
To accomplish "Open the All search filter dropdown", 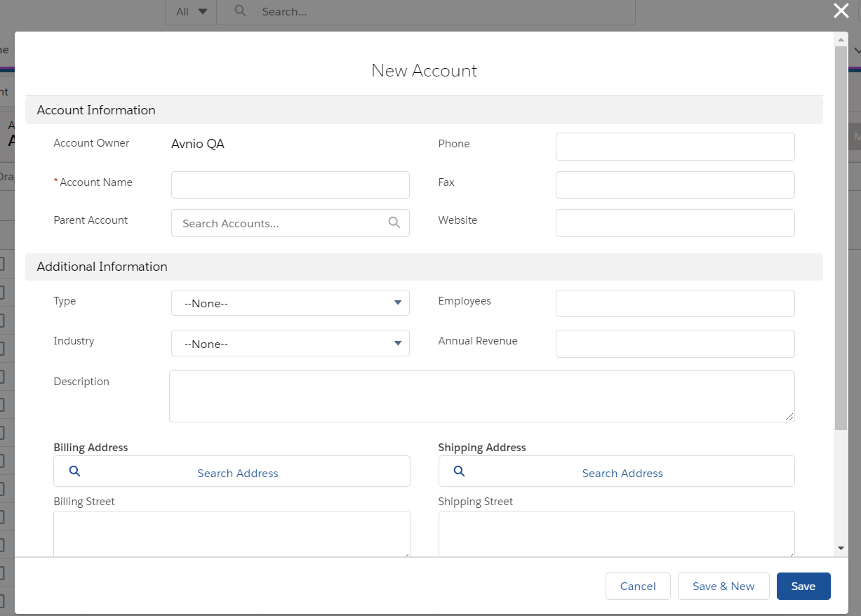I will pyautogui.click(x=192, y=11).
